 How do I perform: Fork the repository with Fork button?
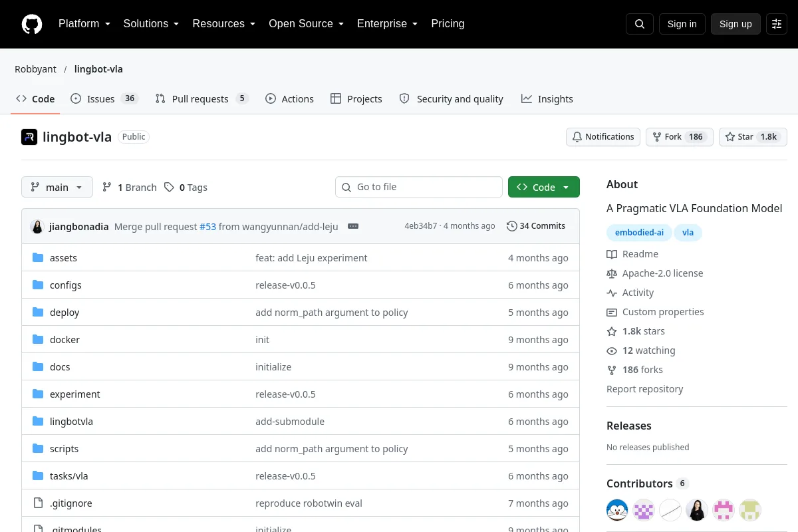pos(680,137)
